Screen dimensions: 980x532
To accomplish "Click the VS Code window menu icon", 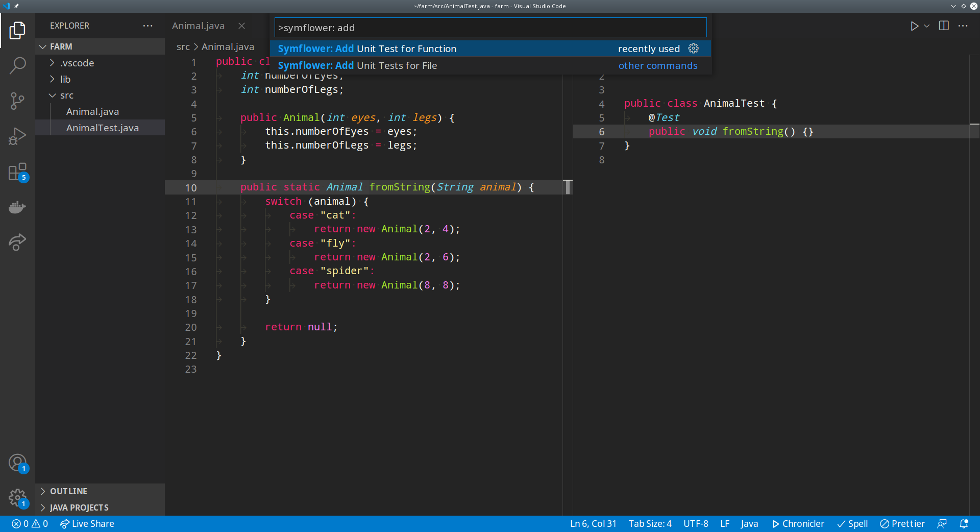I will coord(6,6).
